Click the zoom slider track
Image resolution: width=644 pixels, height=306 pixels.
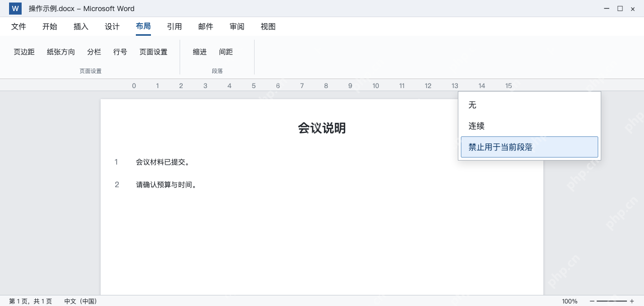point(612,301)
